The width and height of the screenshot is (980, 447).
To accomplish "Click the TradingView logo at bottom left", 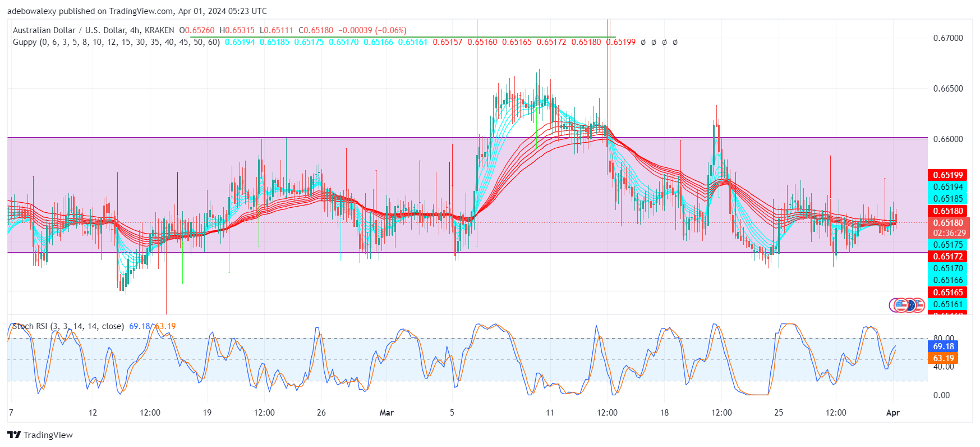I will [x=40, y=435].
